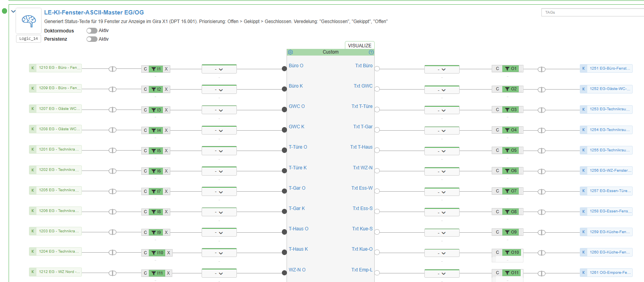Click the X button next to I5 filter
The image size is (644, 282).
coord(166,151)
